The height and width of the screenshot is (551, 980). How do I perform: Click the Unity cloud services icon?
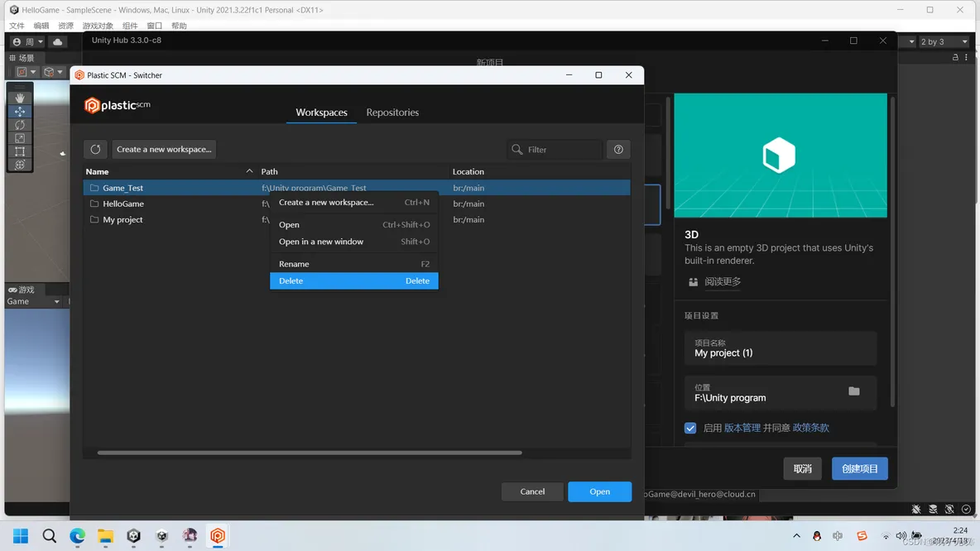click(x=58, y=41)
